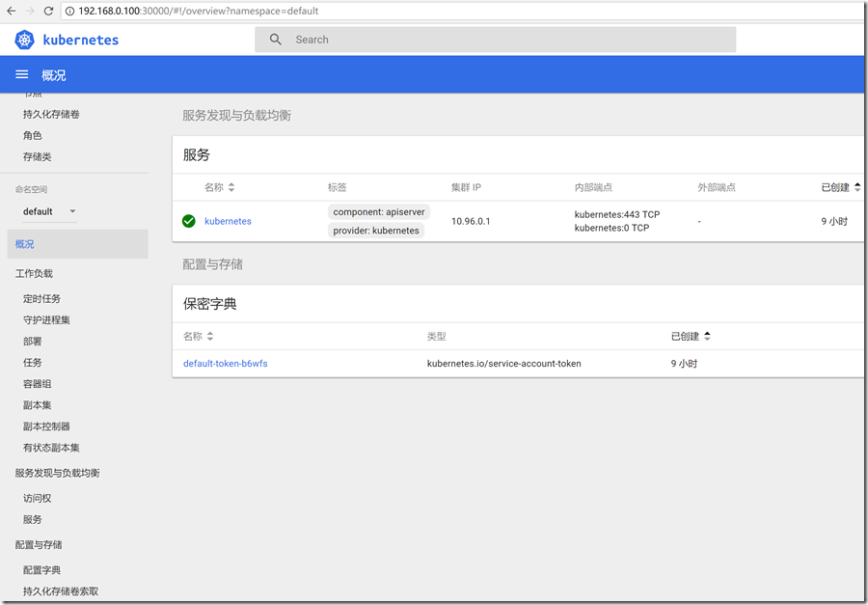Select 持久化存储卷 in sidebar
The image size is (868, 605).
pos(51,114)
